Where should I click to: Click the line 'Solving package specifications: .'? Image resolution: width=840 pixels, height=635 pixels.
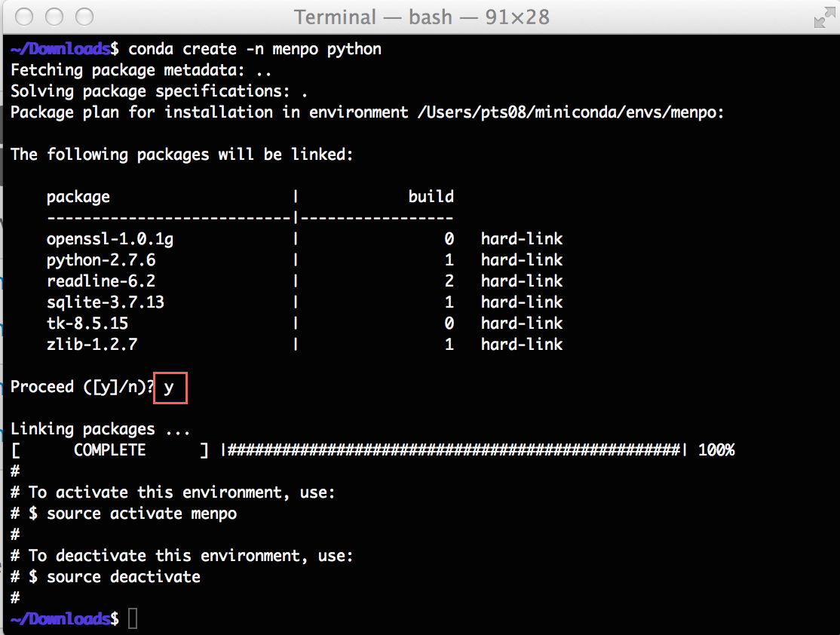click(159, 91)
